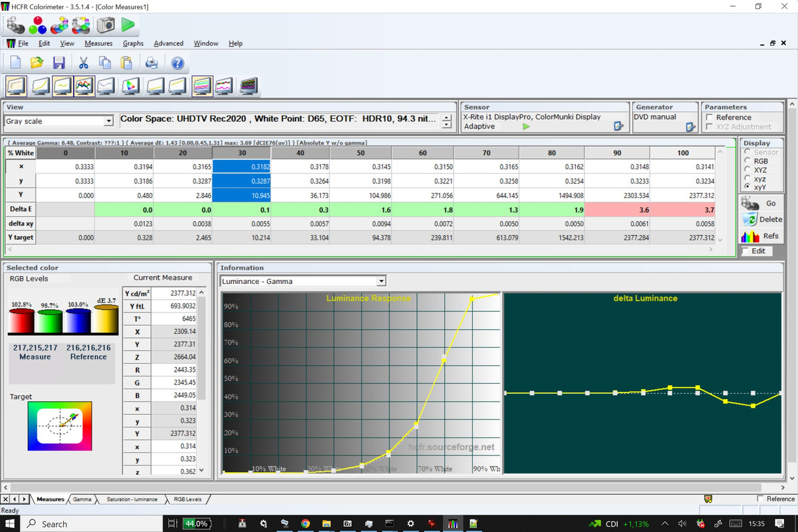Select the RGB display radio button
The width and height of the screenshot is (798, 532).
pyautogui.click(x=747, y=160)
